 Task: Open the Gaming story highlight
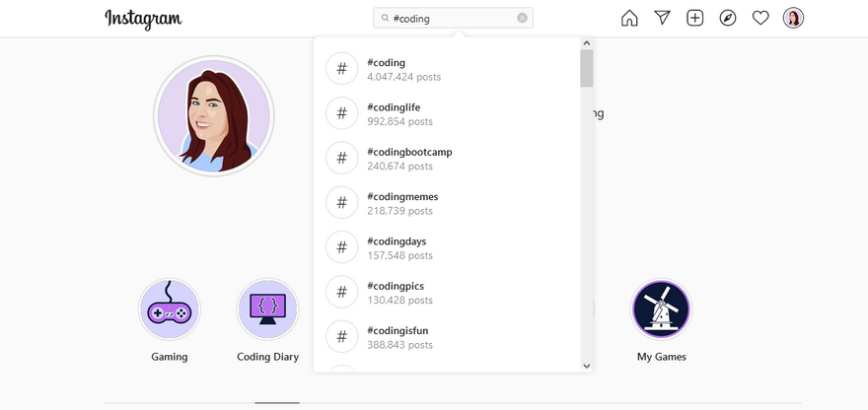coord(170,309)
